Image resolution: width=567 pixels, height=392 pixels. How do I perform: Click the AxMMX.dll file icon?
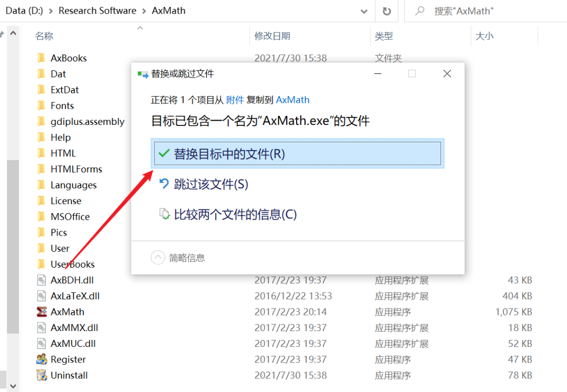(x=41, y=327)
